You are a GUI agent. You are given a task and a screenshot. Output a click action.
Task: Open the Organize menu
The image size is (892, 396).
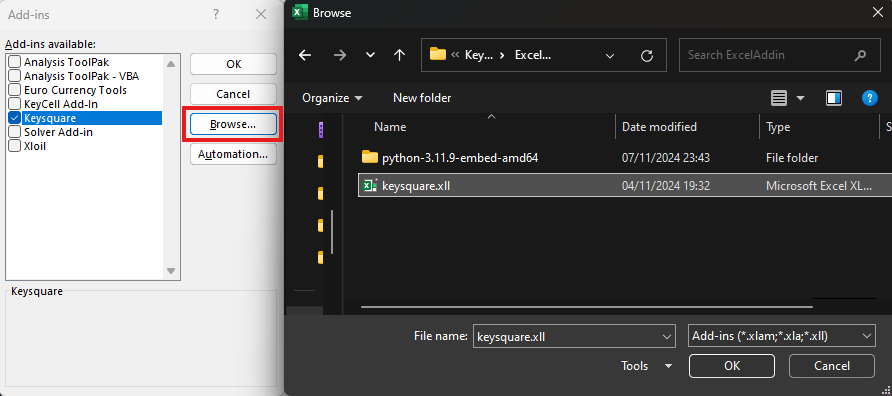(x=332, y=98)
